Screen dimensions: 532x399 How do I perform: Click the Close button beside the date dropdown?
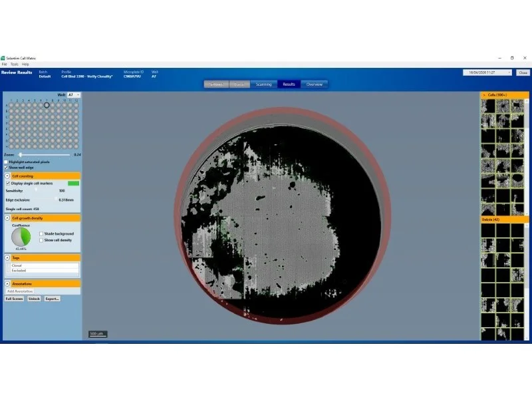(523, 72)
